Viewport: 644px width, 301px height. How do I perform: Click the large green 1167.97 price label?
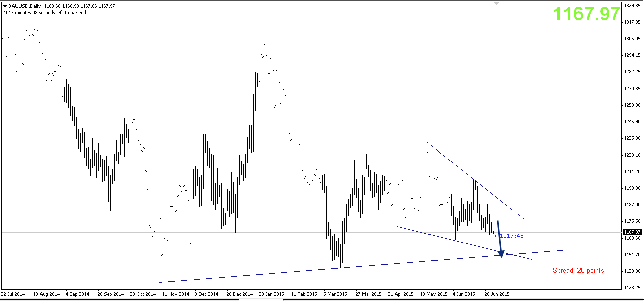point(587,14)
